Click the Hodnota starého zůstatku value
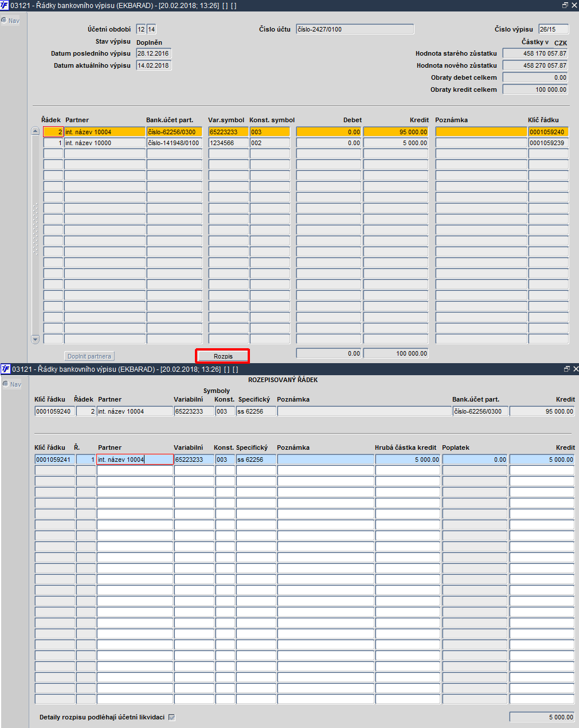 point(535,53)
